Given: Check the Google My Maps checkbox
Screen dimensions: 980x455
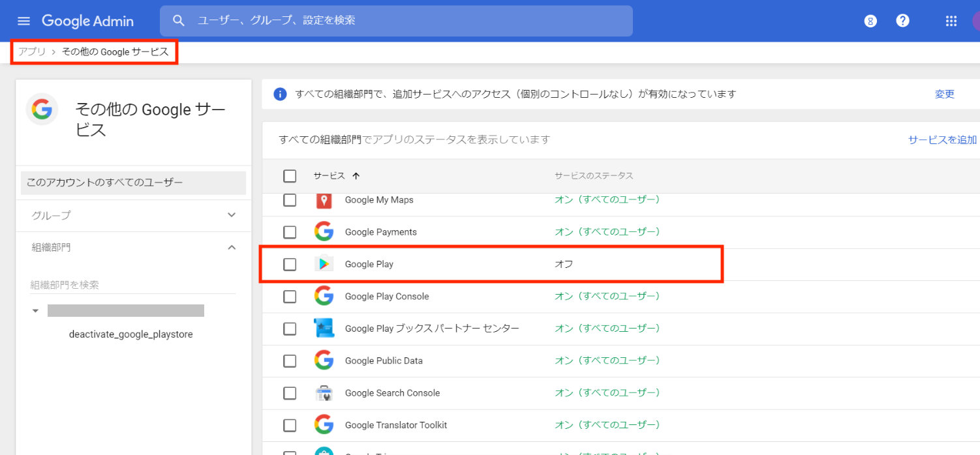Looking at the screenshot, I should coord(290,200).
